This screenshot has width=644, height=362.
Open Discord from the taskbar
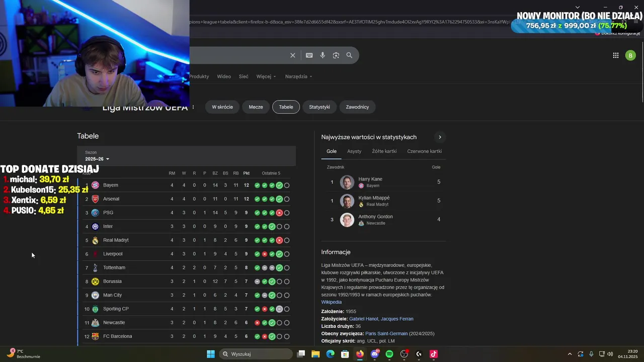[374, 354]
